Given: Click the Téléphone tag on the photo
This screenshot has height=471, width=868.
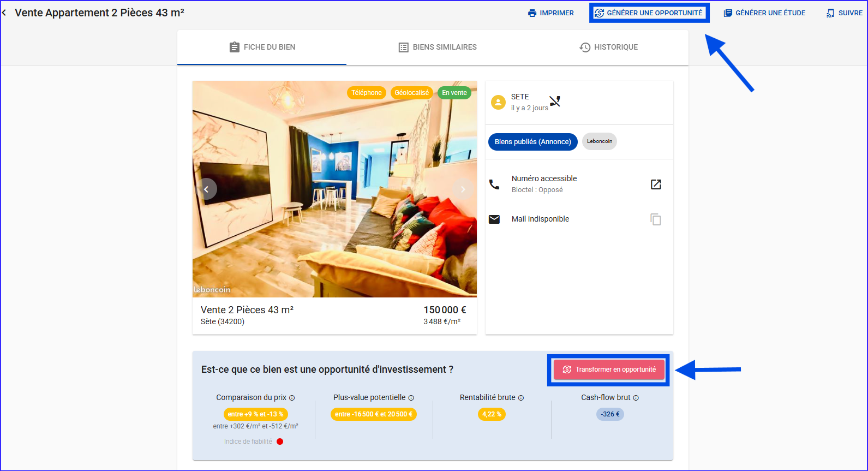Looking at the screenshot, I should 367,93.
